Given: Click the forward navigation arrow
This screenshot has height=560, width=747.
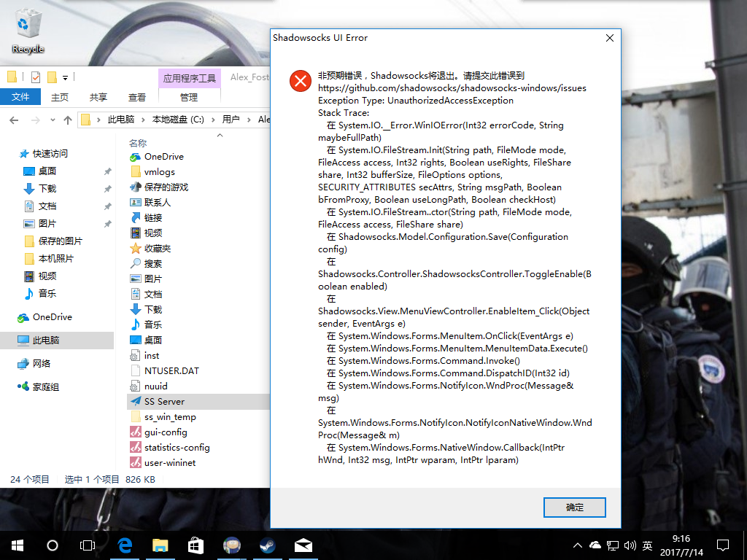Looking at the screenshot, I should [35, 120].
